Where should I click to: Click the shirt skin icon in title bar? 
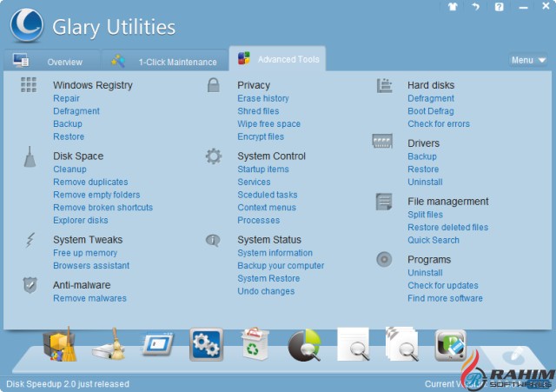click(453, 6)
